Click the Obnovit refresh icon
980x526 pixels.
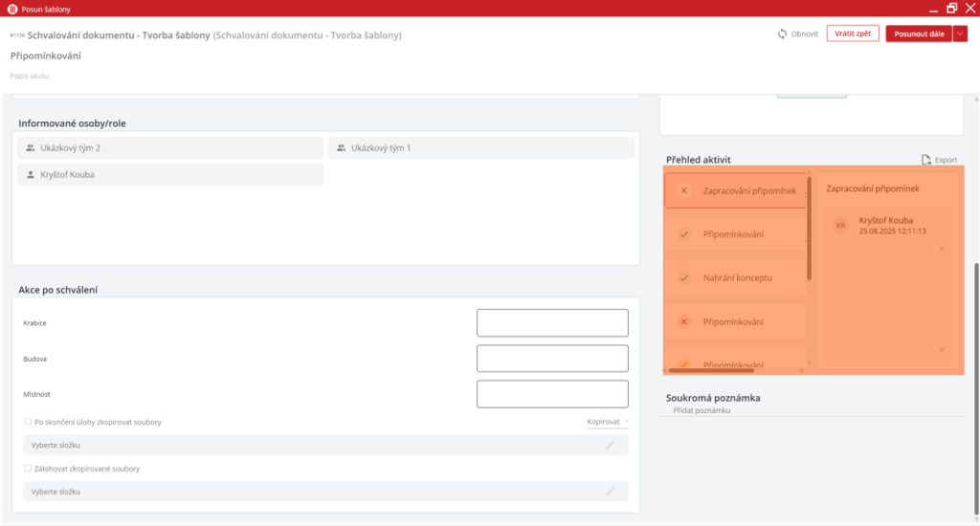pyautogui.click(x=783, y=33)
